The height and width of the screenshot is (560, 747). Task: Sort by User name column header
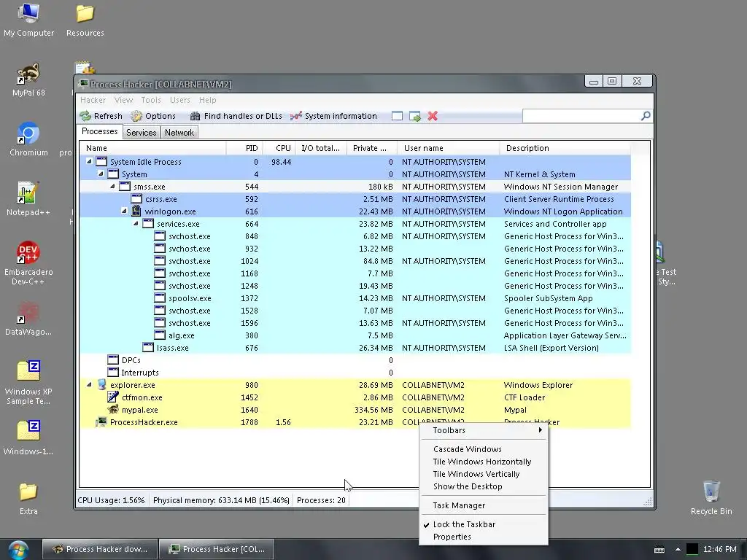(x=449, y=148)
